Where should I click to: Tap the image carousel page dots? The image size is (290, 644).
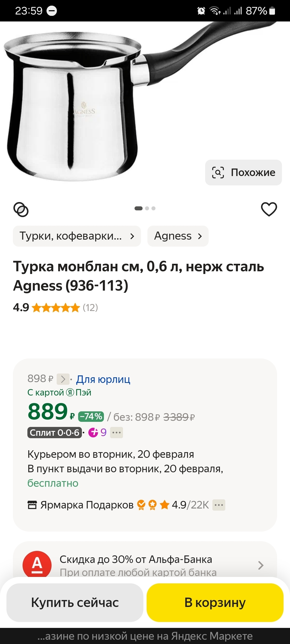click(x=145, y=208)
